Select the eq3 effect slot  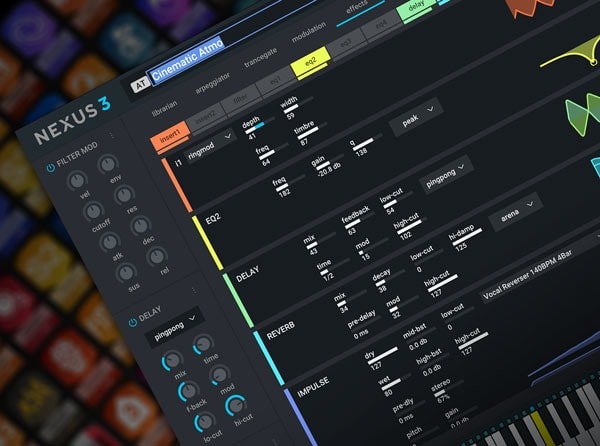[x=346, y=43]
